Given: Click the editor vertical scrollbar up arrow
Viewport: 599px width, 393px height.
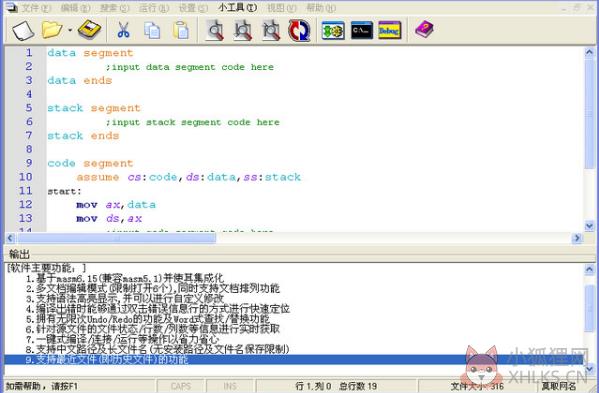Looking at the screenshot, I should 589,52.
